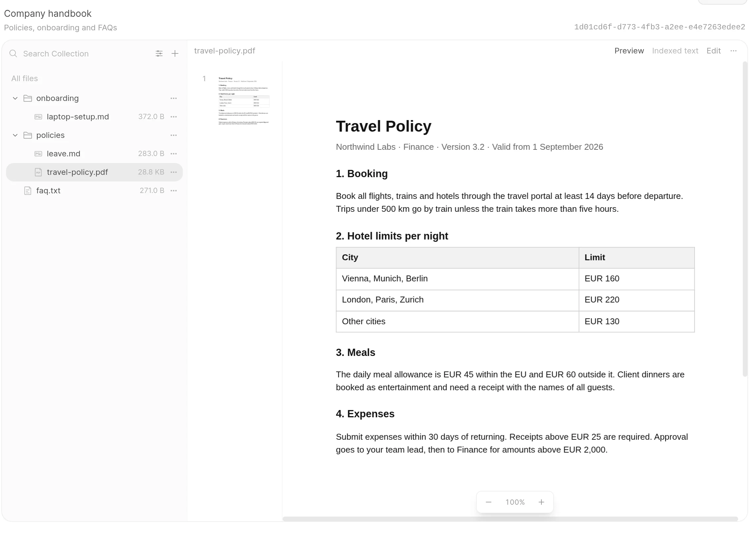Open leave.md in the file tree
The height and width of the screenshot is (541, 756).
(x=94, y=154)
